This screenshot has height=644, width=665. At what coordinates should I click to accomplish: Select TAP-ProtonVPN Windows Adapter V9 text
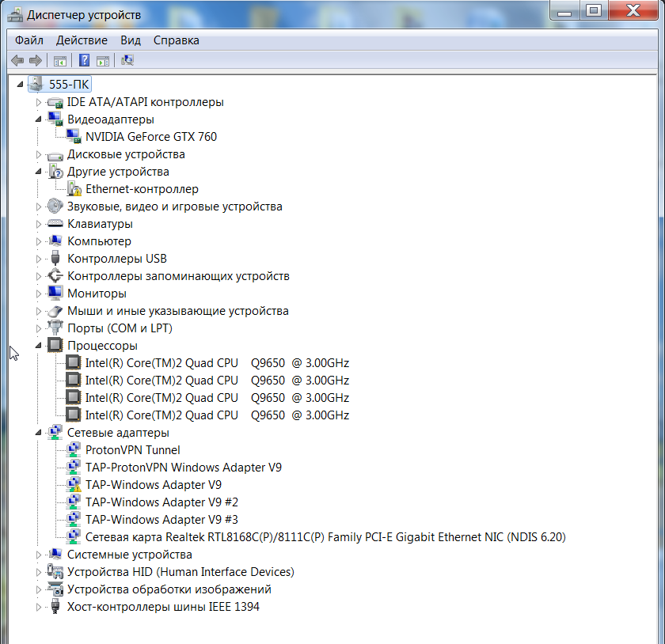coord(183,468)
